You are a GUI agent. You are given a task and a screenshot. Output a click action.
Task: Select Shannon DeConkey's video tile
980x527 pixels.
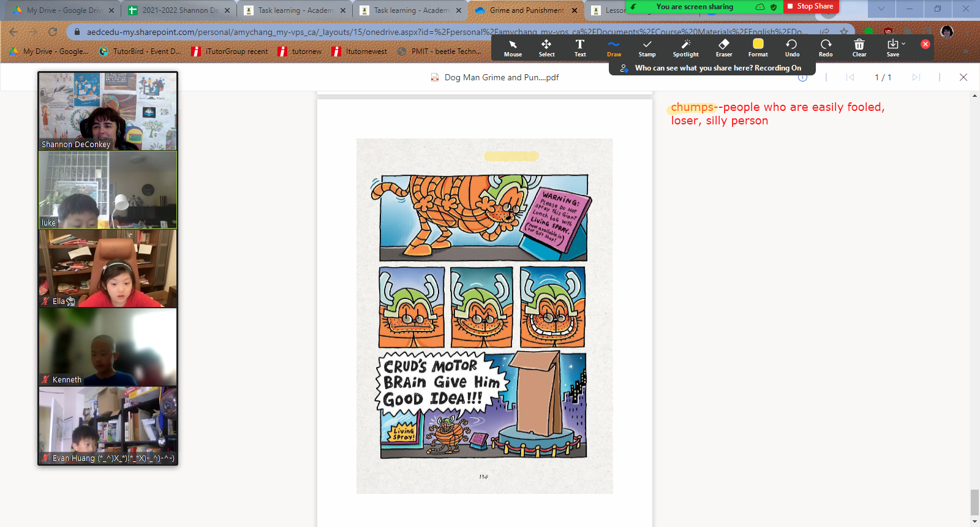pos(108,112)
